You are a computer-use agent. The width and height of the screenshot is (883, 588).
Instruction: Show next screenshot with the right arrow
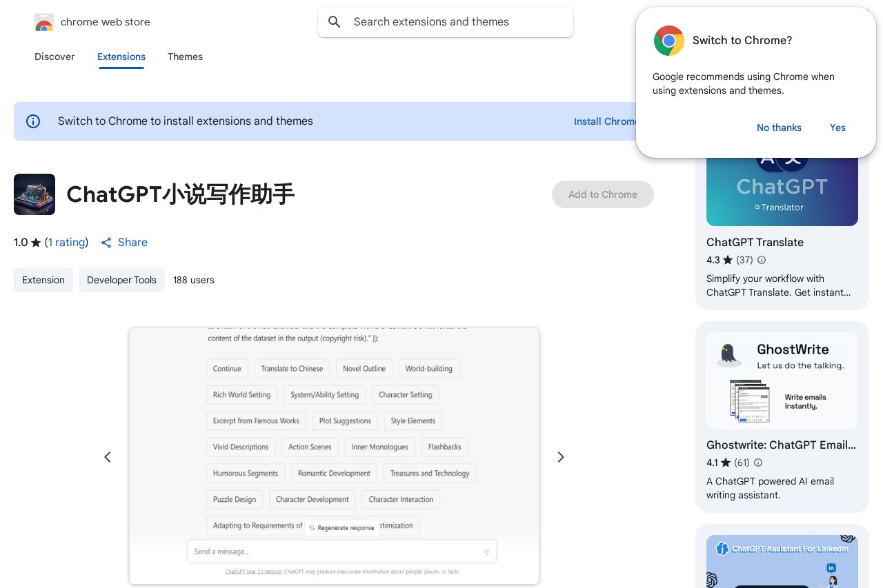(561, 457)
